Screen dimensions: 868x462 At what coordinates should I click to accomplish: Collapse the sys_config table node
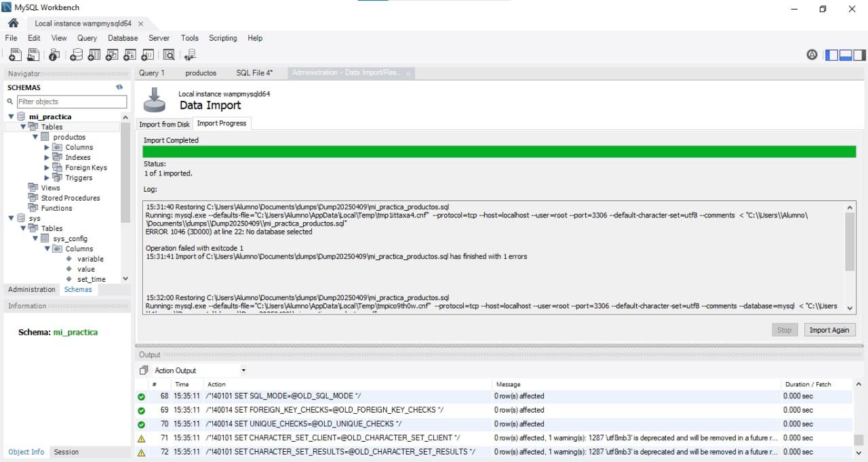(35, 238)
